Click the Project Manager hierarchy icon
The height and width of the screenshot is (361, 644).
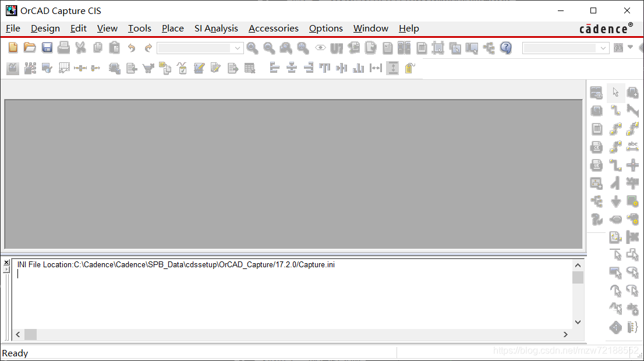coord(489,48)
